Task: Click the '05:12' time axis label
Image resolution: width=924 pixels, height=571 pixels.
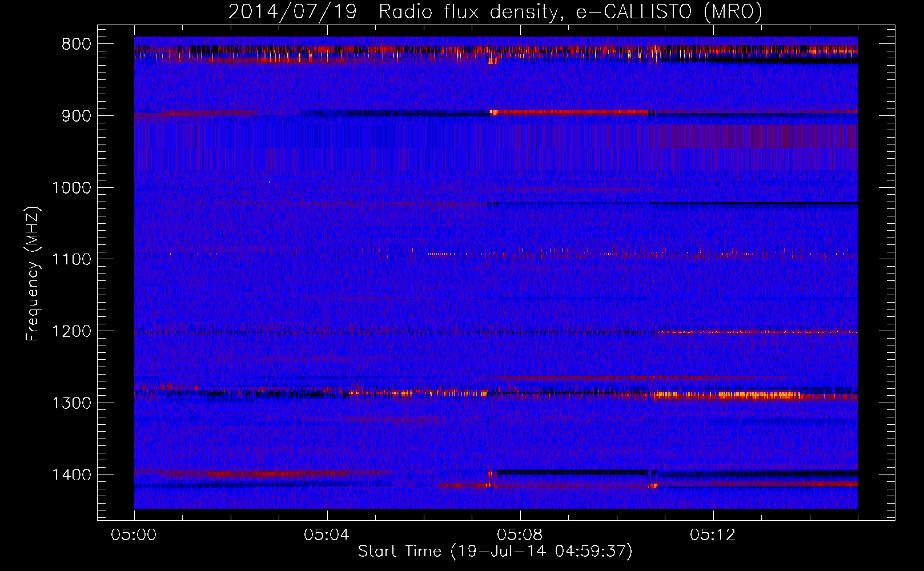Action: click(713, 535)
